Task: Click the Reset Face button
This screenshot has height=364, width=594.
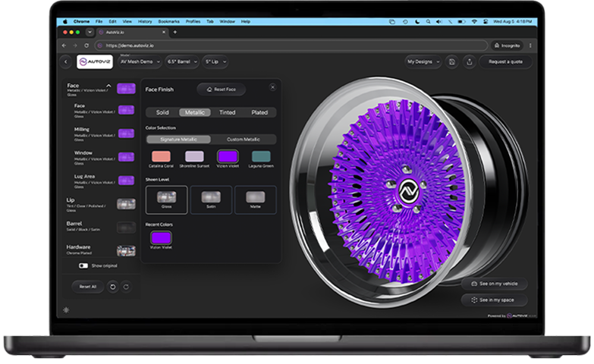Action: coord(222,89)
